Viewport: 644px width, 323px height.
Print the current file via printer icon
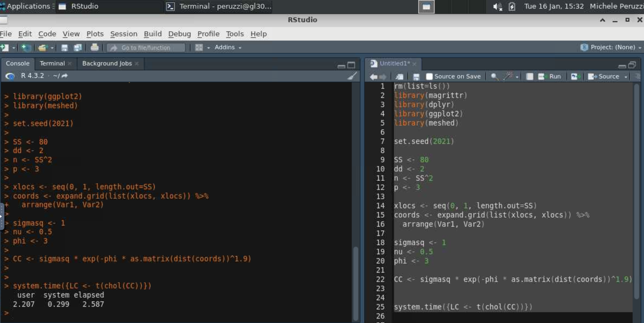click(94, 48)
